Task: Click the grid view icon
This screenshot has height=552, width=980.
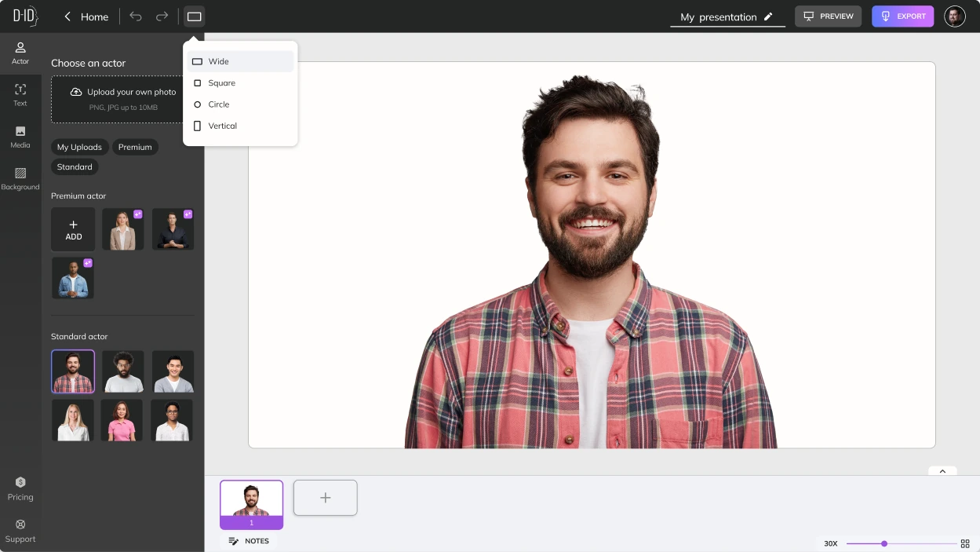Action: pyautogui.click(x=965, y=543)
